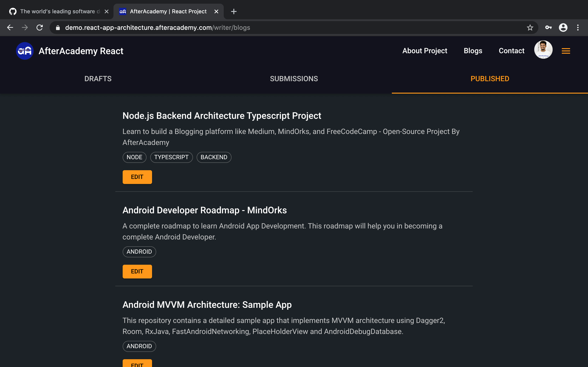Open a new browser tab
This screenshot has width=588, height=367.
pos(234,11)
